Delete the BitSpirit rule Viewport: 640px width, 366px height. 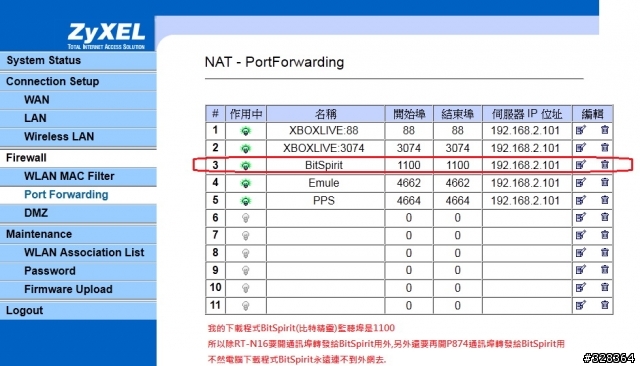tap(604, 165)
